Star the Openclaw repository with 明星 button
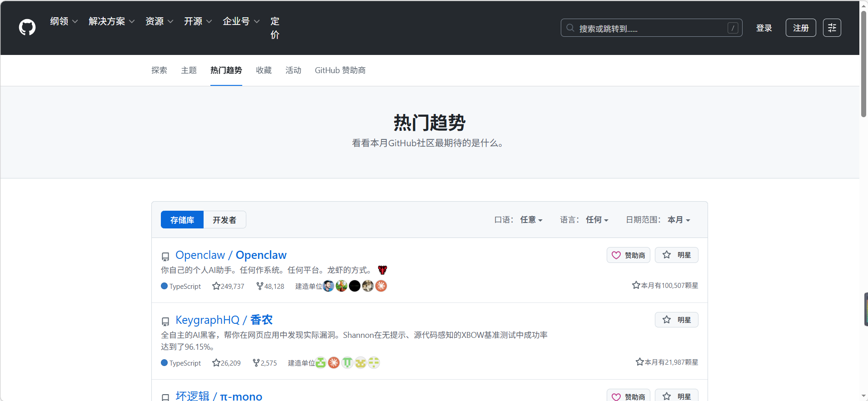 tap(676, 255)
